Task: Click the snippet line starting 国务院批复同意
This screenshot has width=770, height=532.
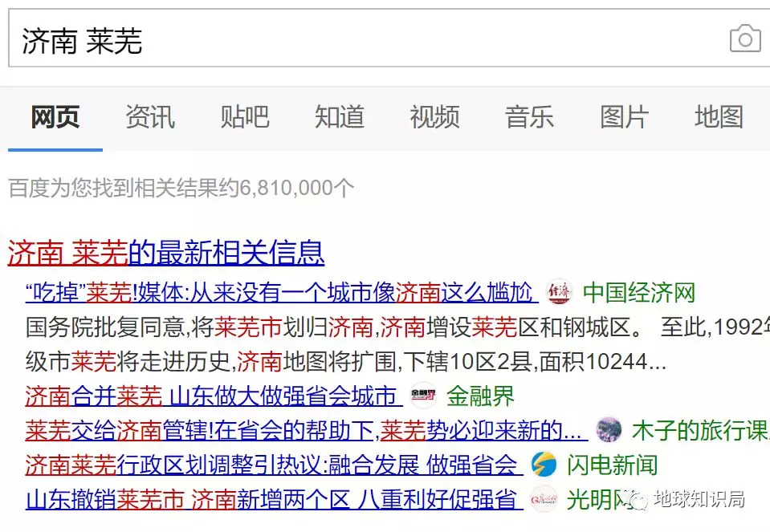Action: tap(397, 327)
